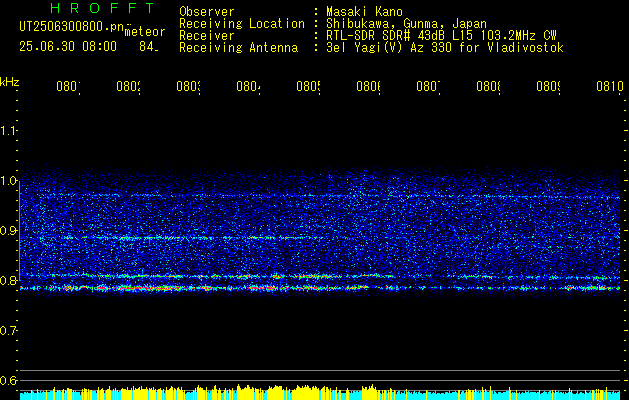
Task: Click the 0808 time marker
Action: point(489,87)
